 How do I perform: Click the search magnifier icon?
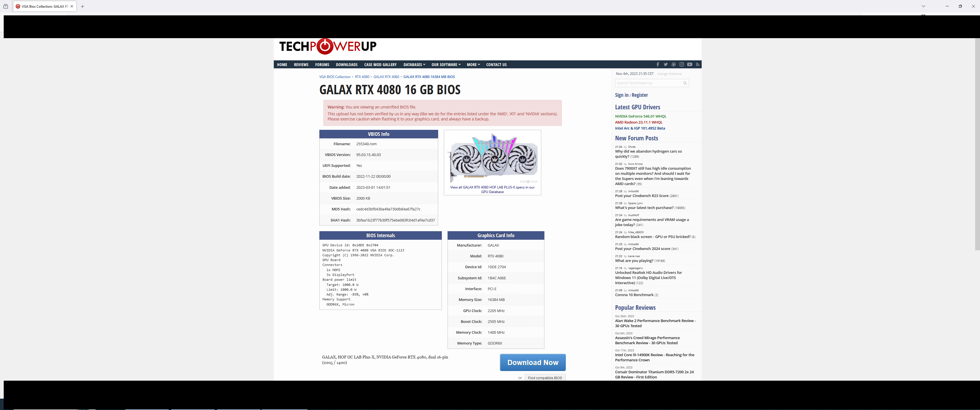pyautogui.click(x=685, y=83)
